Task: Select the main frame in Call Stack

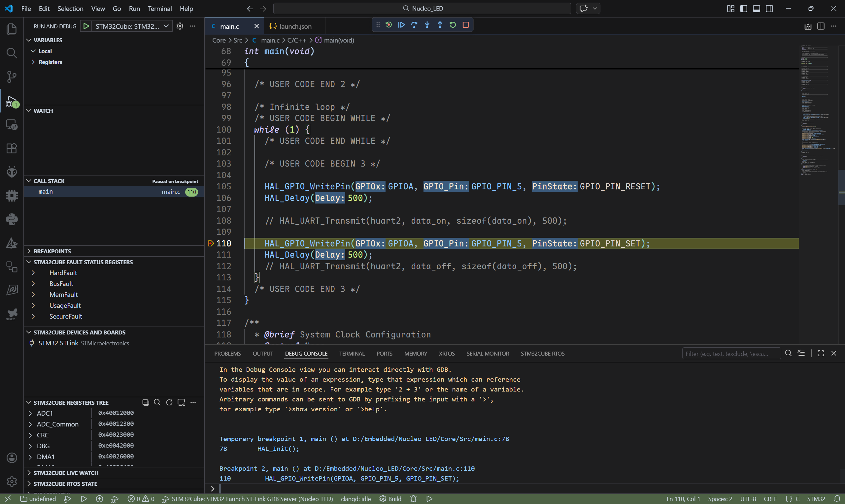Action: pyautogui.click(x=114, y=192)
